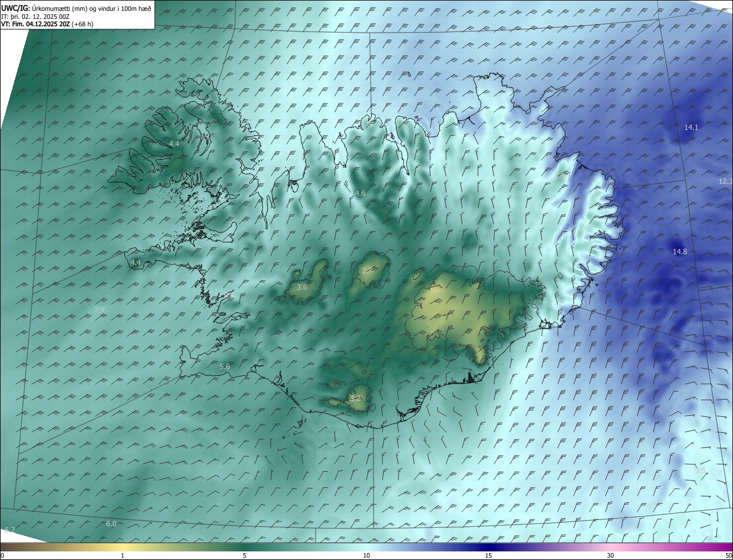This screenshot has width=733, height=560.
Task: Click the '50' tick on the color scale
Action: coord(728,555)
